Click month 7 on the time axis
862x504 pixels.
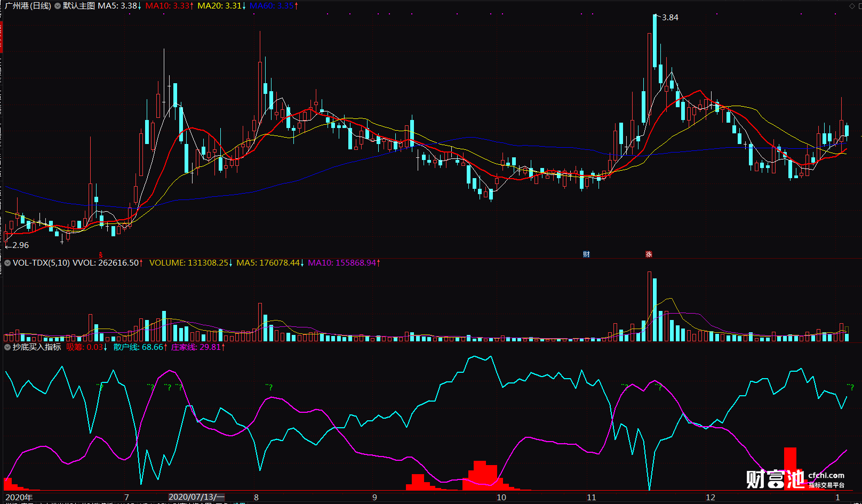pos(126,497)
